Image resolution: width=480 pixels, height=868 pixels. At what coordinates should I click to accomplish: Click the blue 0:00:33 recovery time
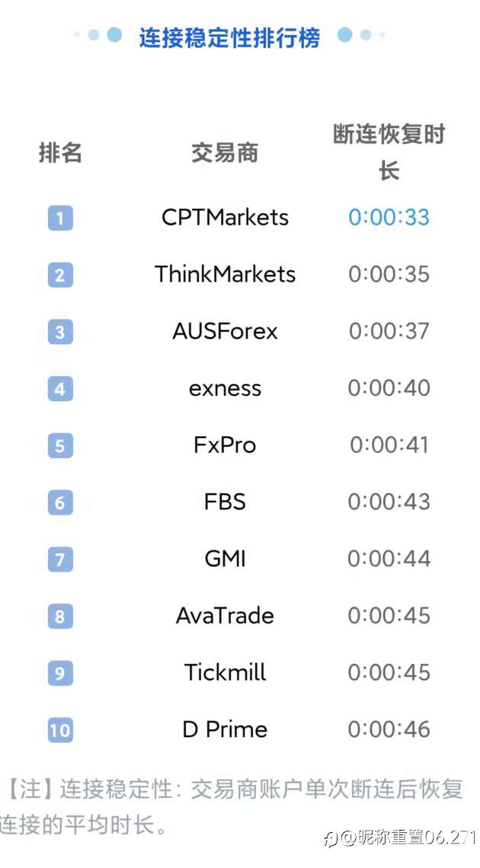389,217
